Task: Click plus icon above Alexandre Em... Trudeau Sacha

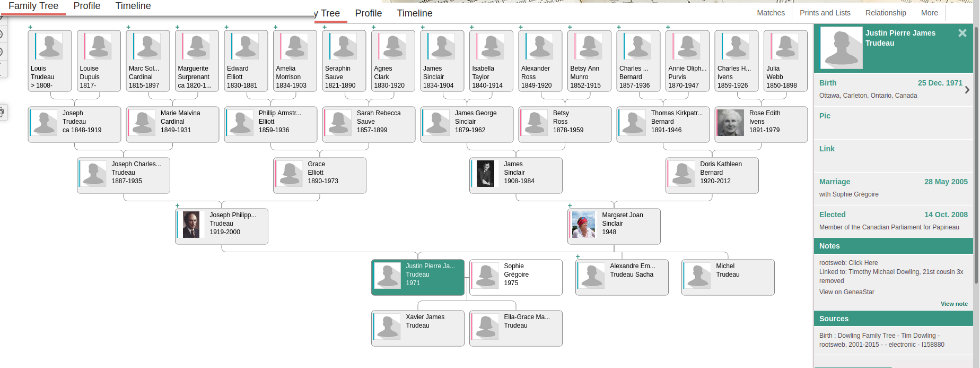Action: (x=577, y=256)
